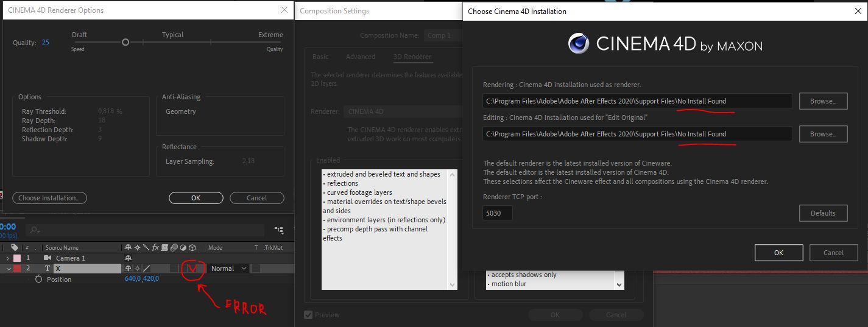
Task: Click OK in CINEMA 4D Renderer Options
Action: point(196,198)
